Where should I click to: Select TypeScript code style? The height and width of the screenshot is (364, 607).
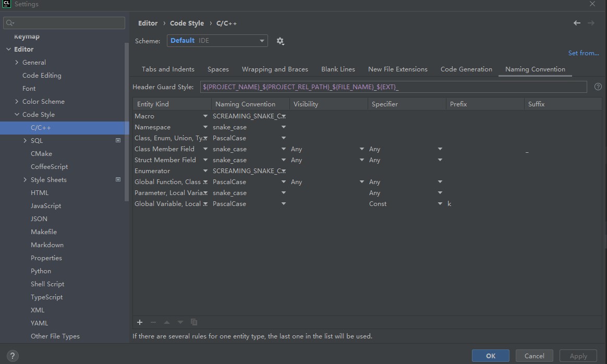(46, 297)
